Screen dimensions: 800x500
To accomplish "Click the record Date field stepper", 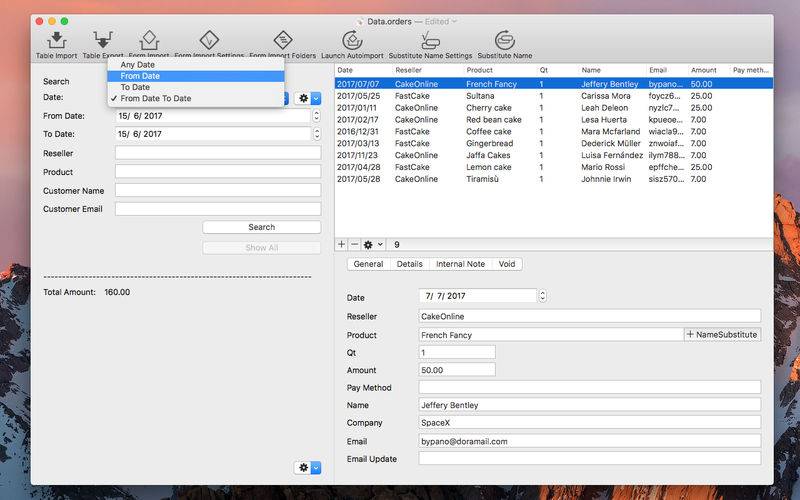I will tap(543, 296).
